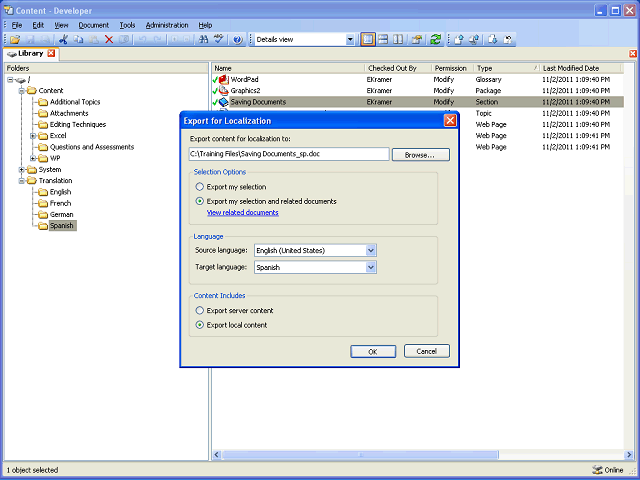The image size is (640, 480).
Task: Expand the Excel folder node
Action: pos(33,136)
